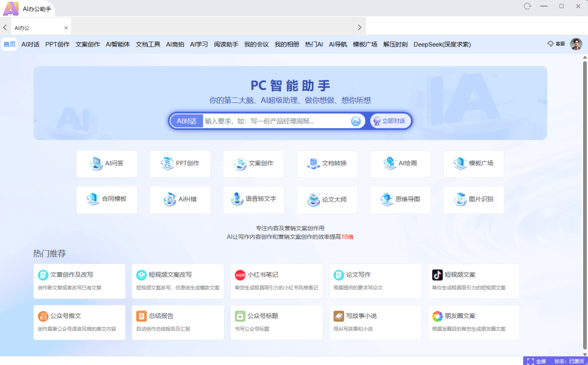
Task: Open the 语音转文字 tile icon
Action: 237,199
